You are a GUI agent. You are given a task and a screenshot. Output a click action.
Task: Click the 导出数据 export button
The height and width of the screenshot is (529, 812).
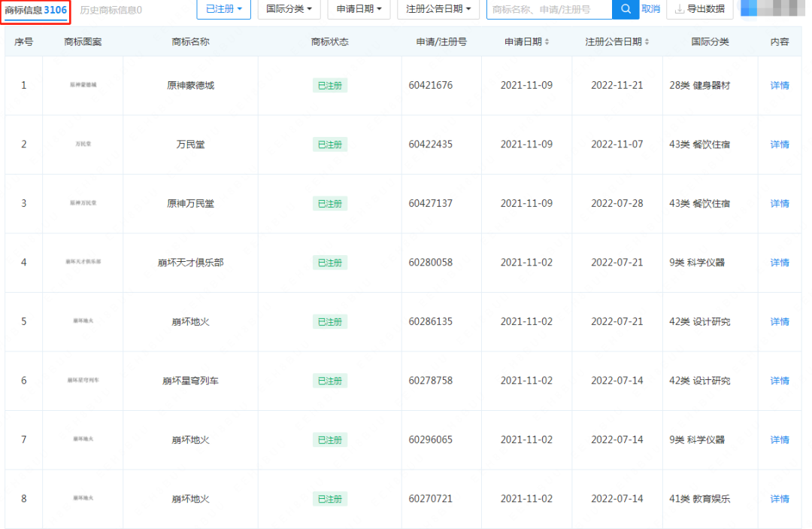(x=699, y=9)
